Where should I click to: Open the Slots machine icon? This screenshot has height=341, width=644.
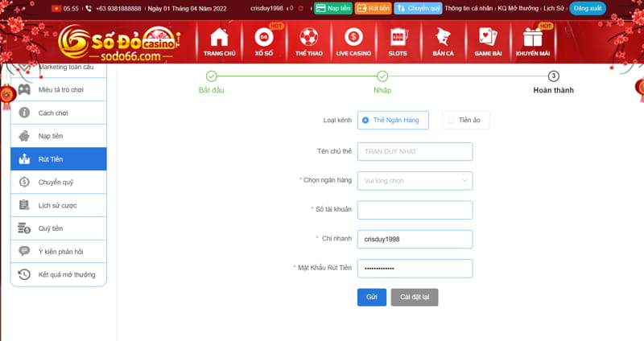(x=398, y=37)
